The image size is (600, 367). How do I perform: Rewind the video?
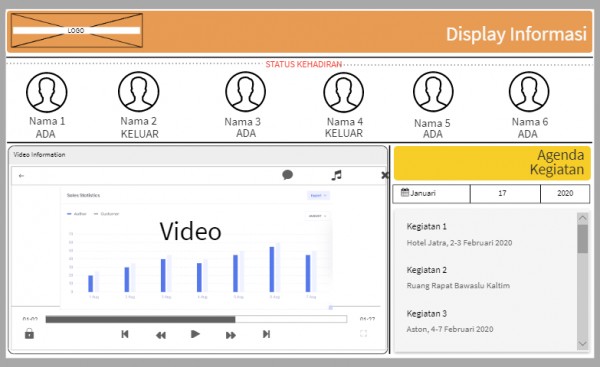pos(161,335)
